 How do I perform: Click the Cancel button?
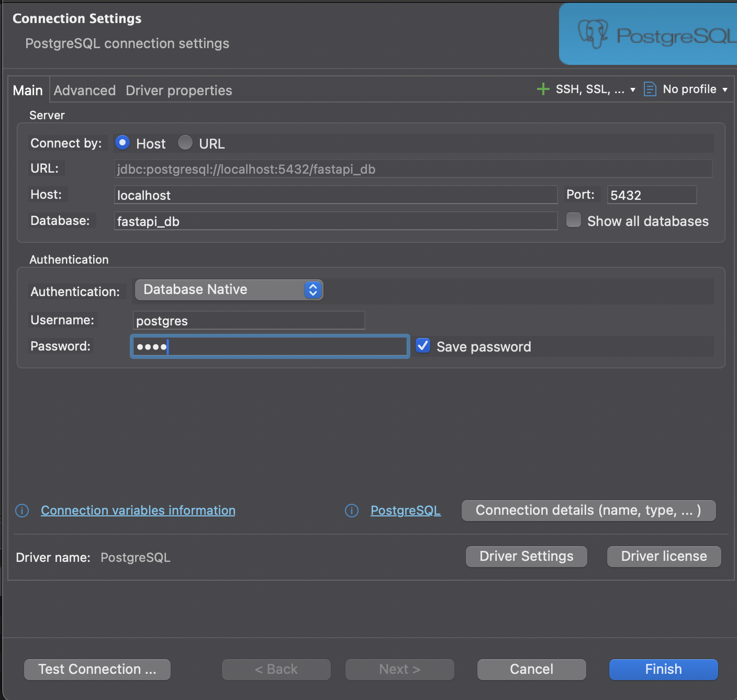(532, 669)
